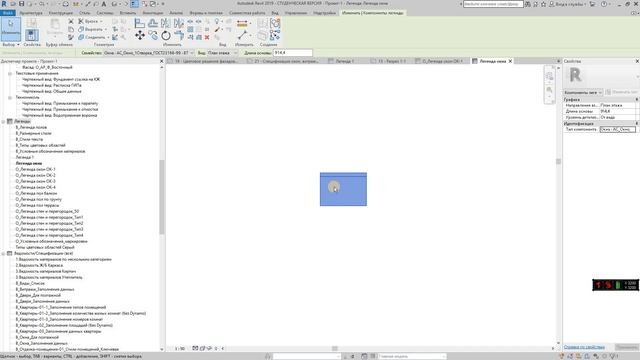This screenshot has height=360, width=640.
Task: Select О_Легенда стен и перегородок_Тип1 in browser
Action: tap(49, 218)
